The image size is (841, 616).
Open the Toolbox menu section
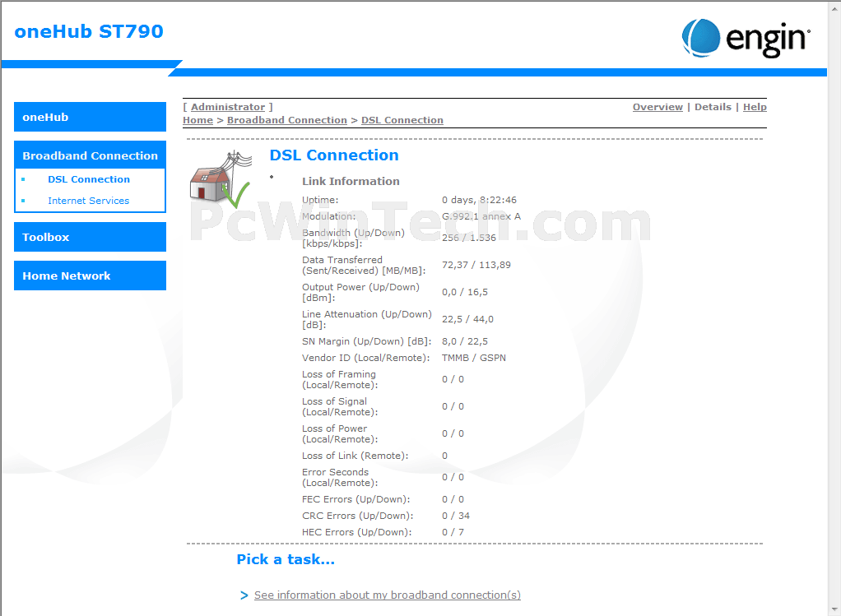click(91, 237)
